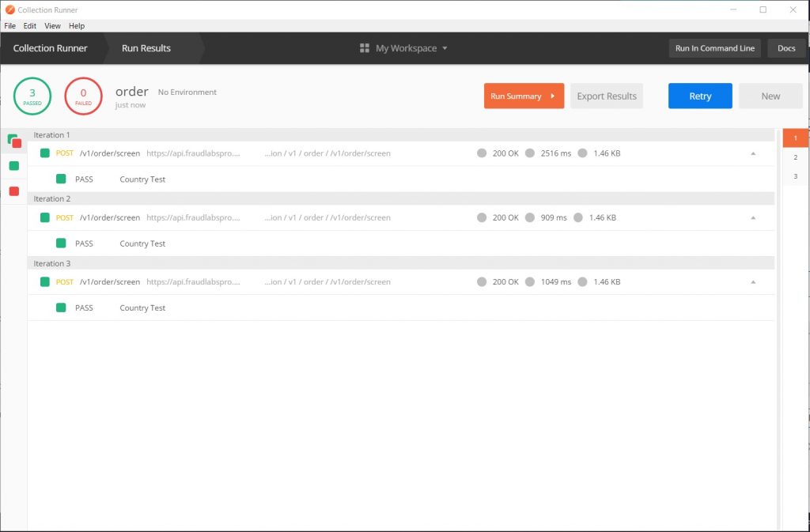This screenshot has width=810, height=532.
Task: Click the Retry button
Action: pyautogui.click(x=699, y=96)
